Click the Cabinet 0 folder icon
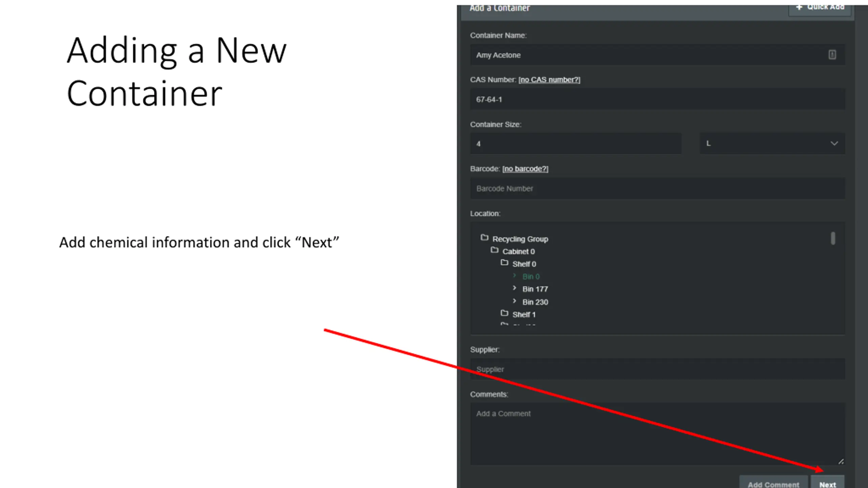Viewport: 868px width, 488px height. click(x=494, y=250)
